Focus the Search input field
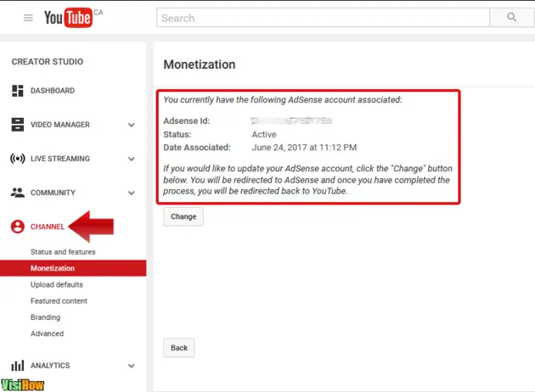This screenshot has height=392, width=535. [x=323, y=17]
